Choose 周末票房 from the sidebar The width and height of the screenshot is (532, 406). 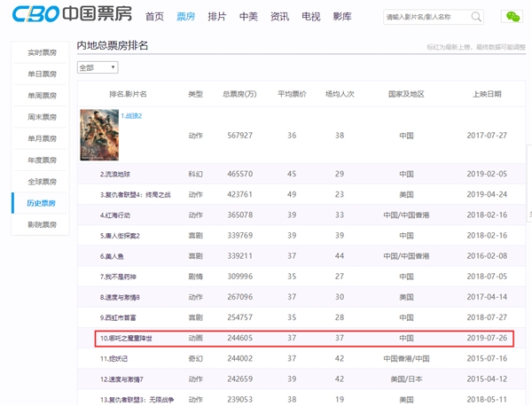(41, 117)
